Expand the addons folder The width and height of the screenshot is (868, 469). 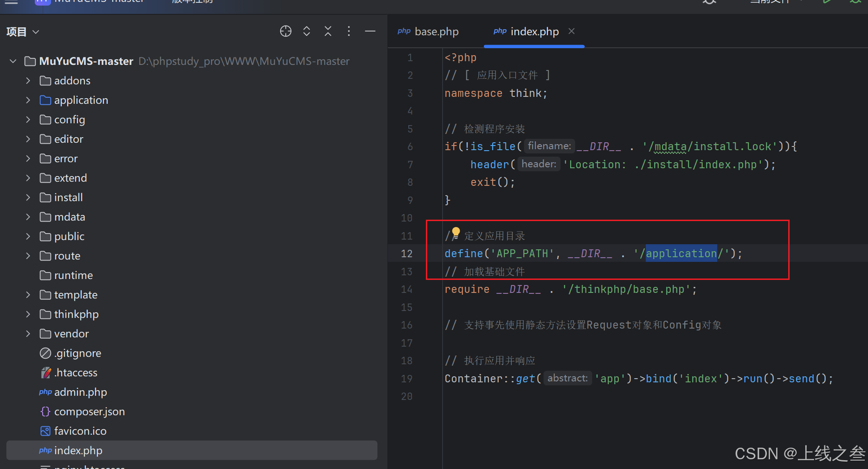(x=28, y=81)
